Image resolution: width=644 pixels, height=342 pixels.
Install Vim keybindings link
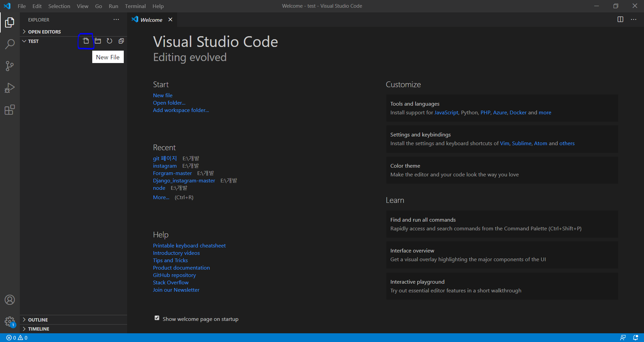pos(504,143)
